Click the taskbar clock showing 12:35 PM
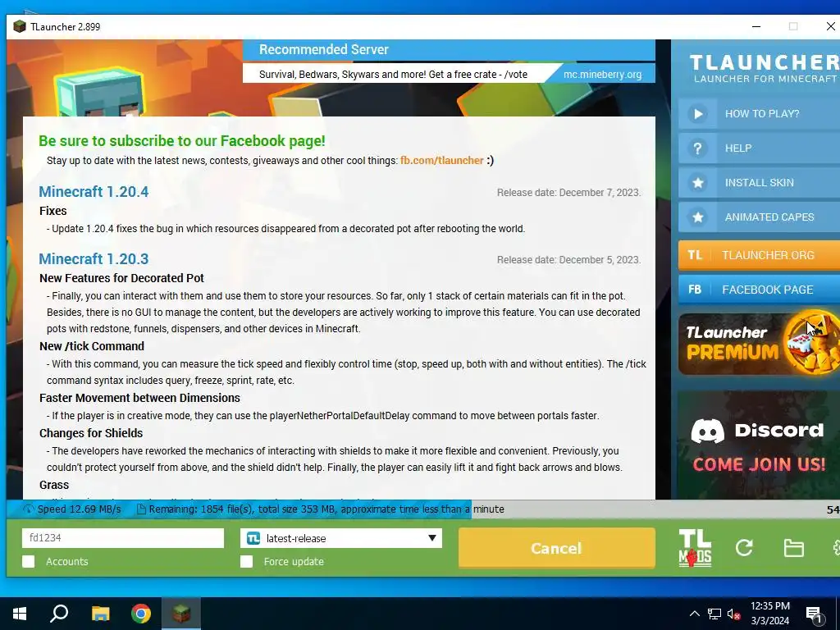Viewport: 840px width, 630px height. pyautogui.click(x=769, y=614)
